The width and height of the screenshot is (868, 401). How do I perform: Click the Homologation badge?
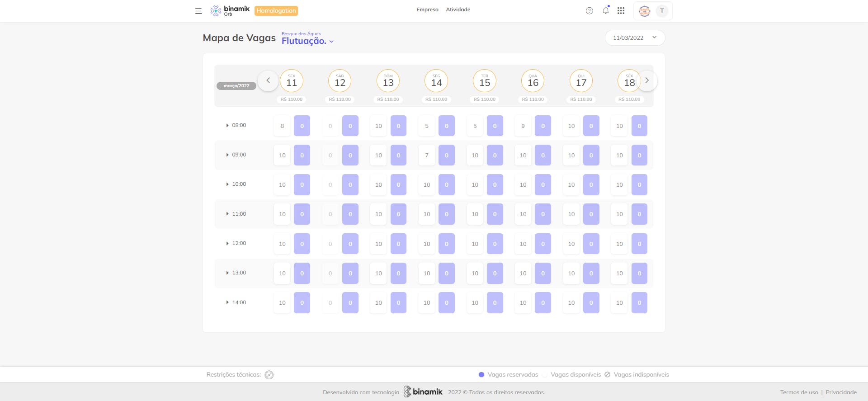(x=276, y=11)
